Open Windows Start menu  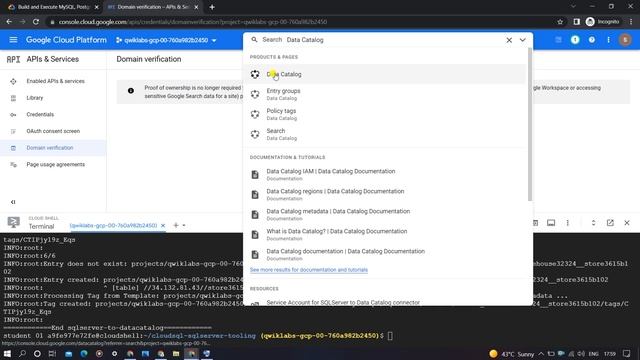point(7,353)
